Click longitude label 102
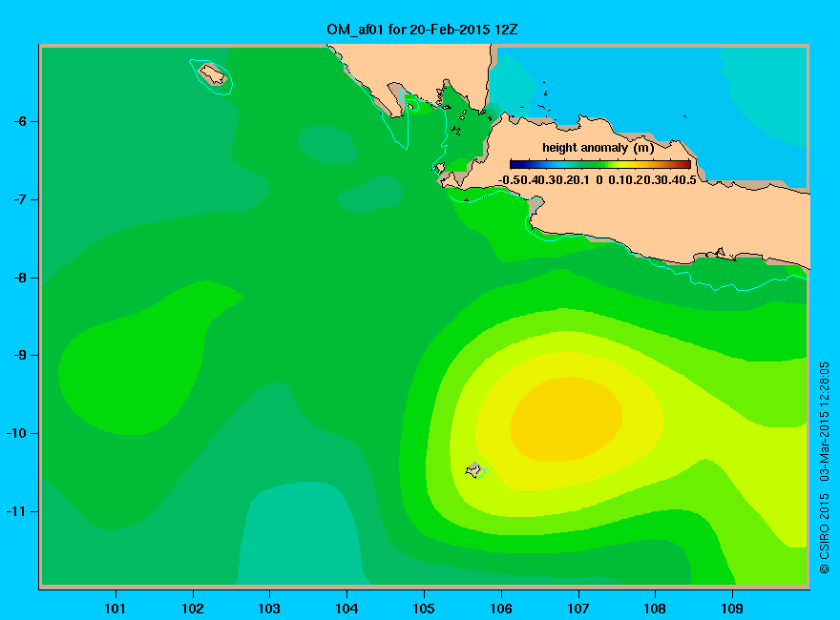 [192, 609]
